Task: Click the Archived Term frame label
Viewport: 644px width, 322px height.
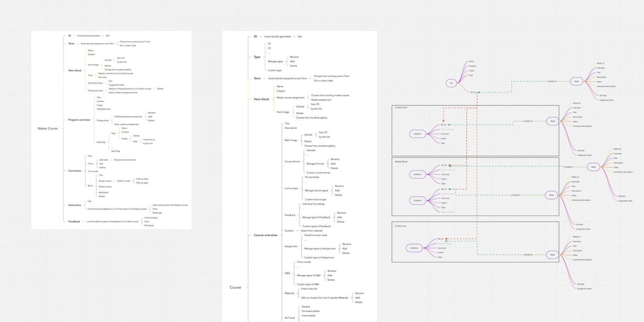Action: (401, 108)
